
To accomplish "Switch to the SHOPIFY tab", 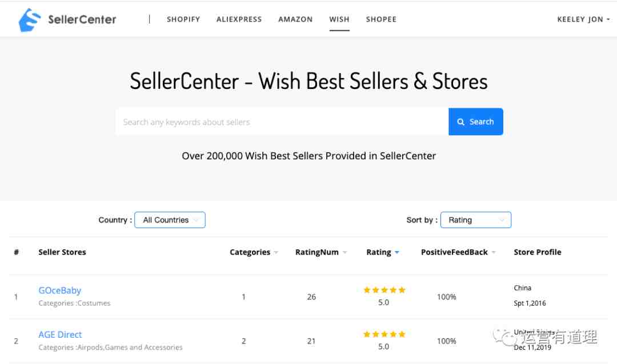I will tap(183, 19).
